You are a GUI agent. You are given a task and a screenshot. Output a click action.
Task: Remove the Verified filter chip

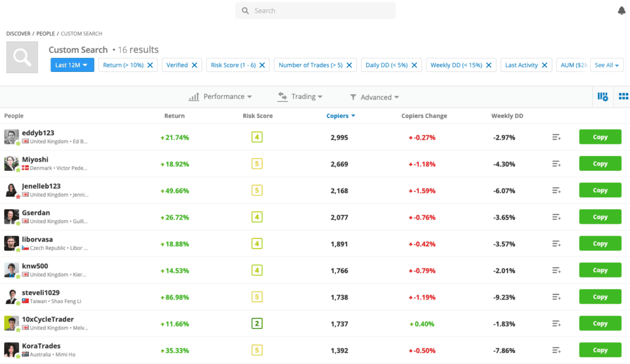point(194,65)
